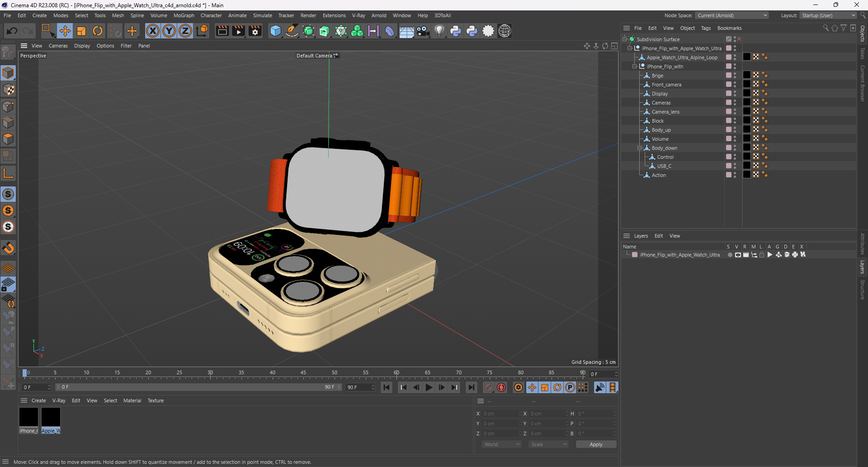The width and height of the screenshot is (868, 467).
Task: Open Spline Pen tool icon
Action: pos(292,31)
